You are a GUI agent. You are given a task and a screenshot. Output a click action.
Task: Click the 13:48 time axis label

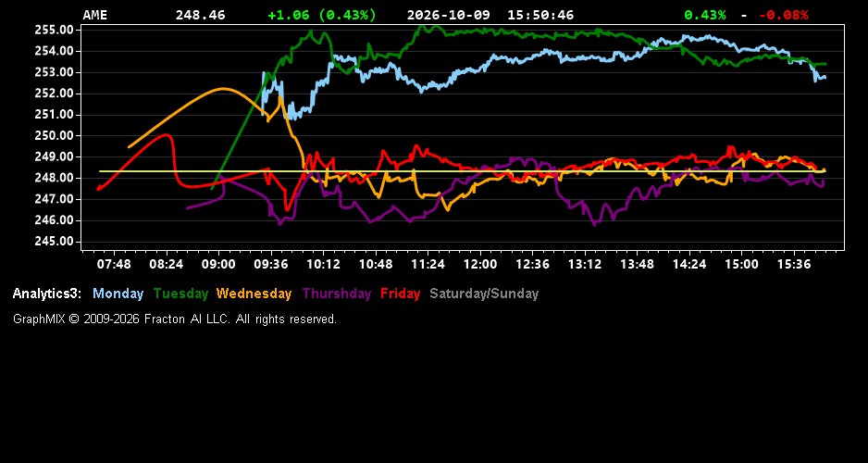638,264
